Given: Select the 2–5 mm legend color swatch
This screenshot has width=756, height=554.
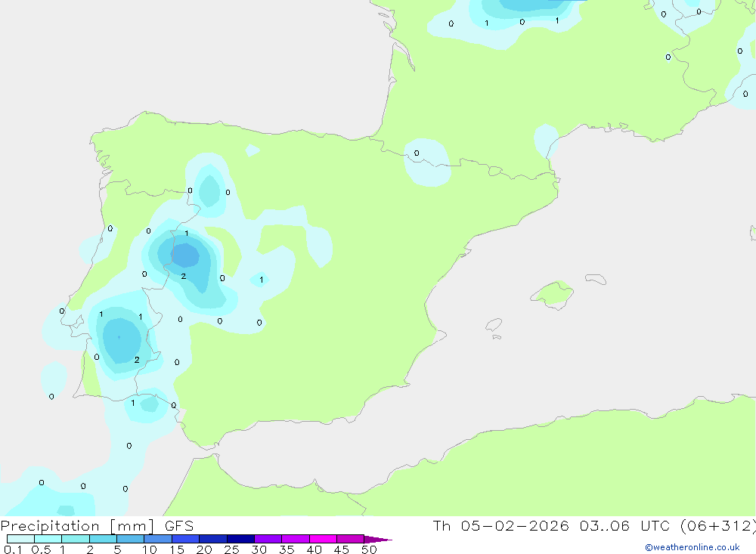Looking at the screenshot, I should coord(103,539).
